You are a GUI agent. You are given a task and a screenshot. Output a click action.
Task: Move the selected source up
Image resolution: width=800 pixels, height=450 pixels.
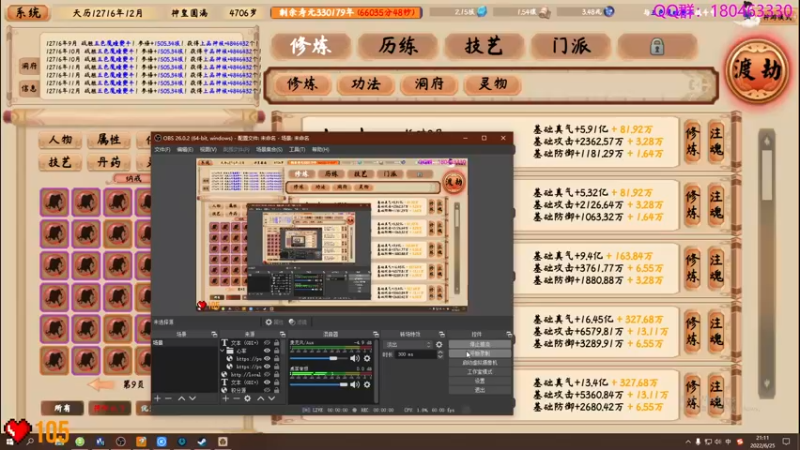click(261, 398)
